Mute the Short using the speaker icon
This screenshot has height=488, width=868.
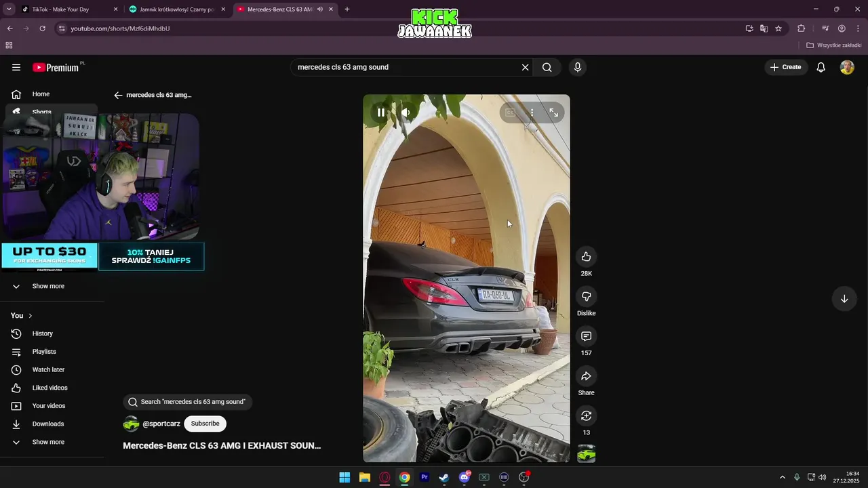406,113
